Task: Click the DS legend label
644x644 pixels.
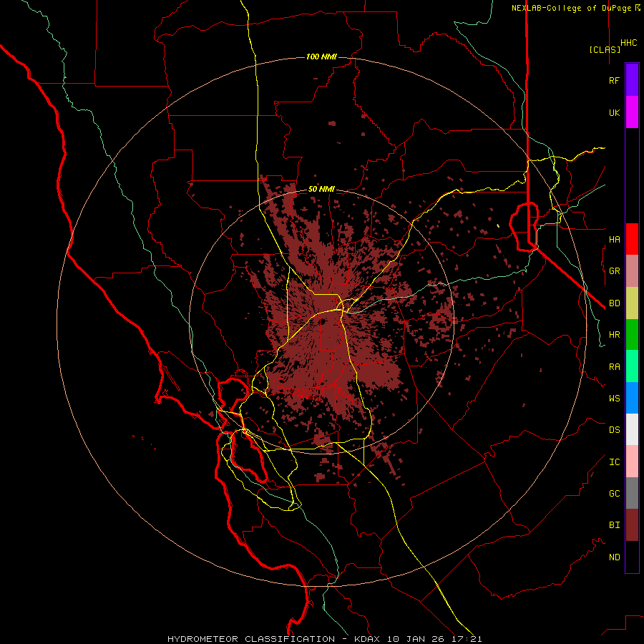Action: (x=614, y=430)
